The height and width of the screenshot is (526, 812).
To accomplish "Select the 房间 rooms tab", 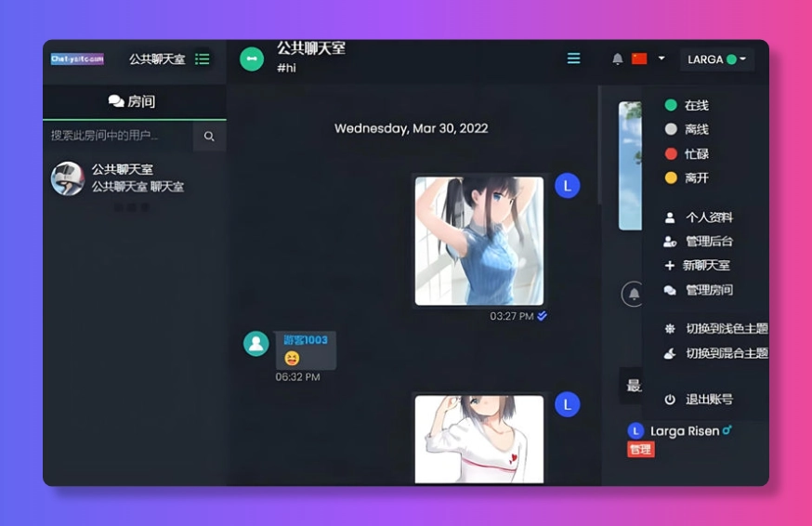I will pos(134,101).
